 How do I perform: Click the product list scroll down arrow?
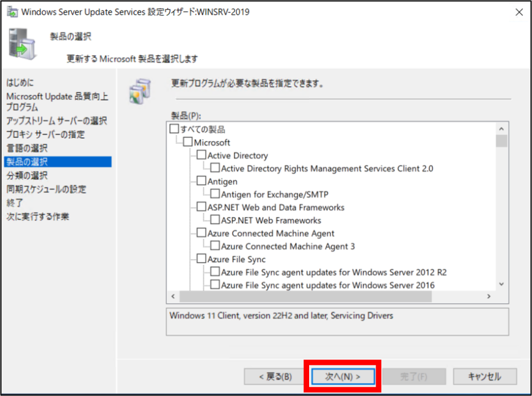[x=501, y=284]
